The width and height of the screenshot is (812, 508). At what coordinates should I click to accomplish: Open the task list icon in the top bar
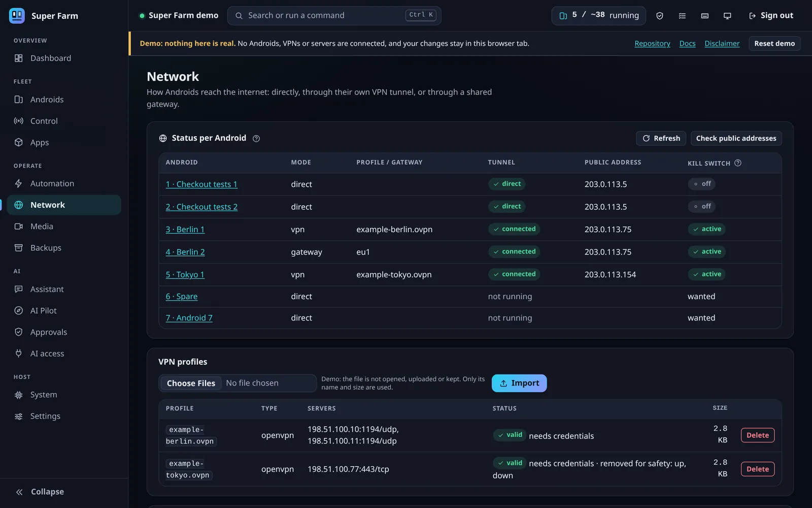pos(682,16)
